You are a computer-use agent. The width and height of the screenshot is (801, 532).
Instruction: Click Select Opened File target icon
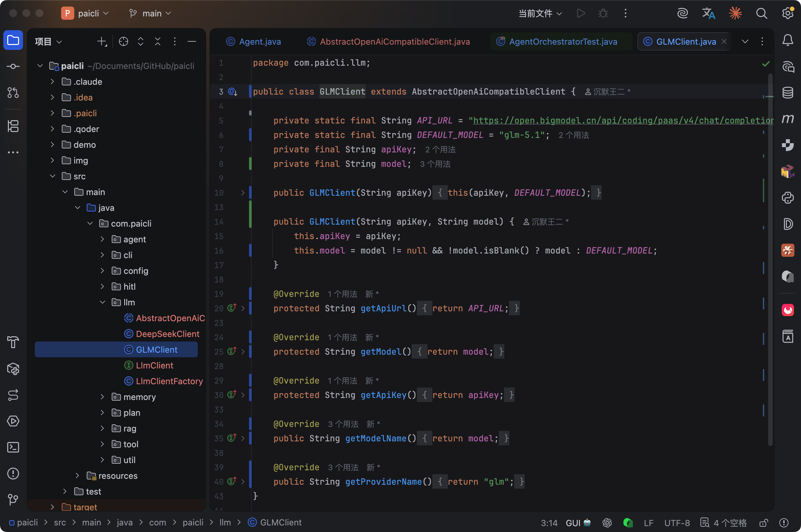click(124, 41)
